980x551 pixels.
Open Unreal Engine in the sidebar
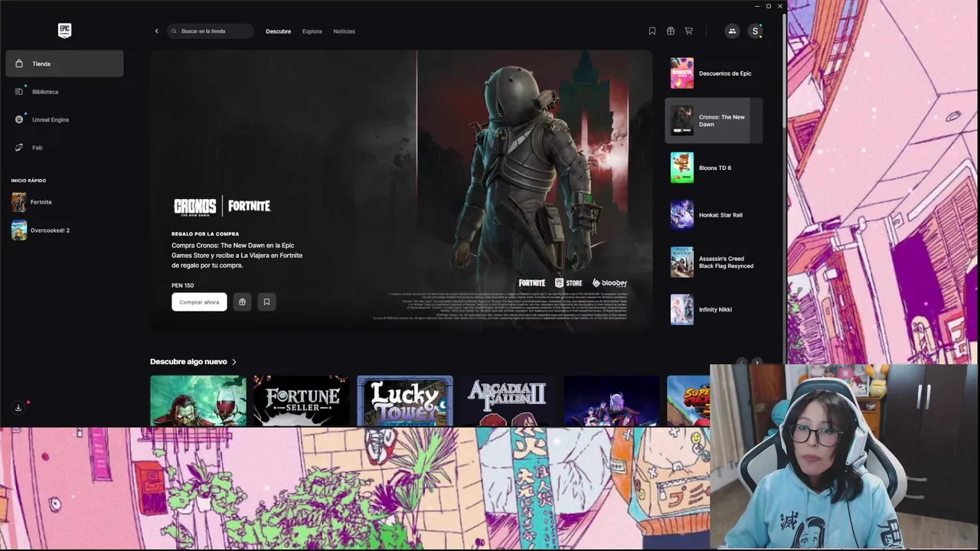64,119
